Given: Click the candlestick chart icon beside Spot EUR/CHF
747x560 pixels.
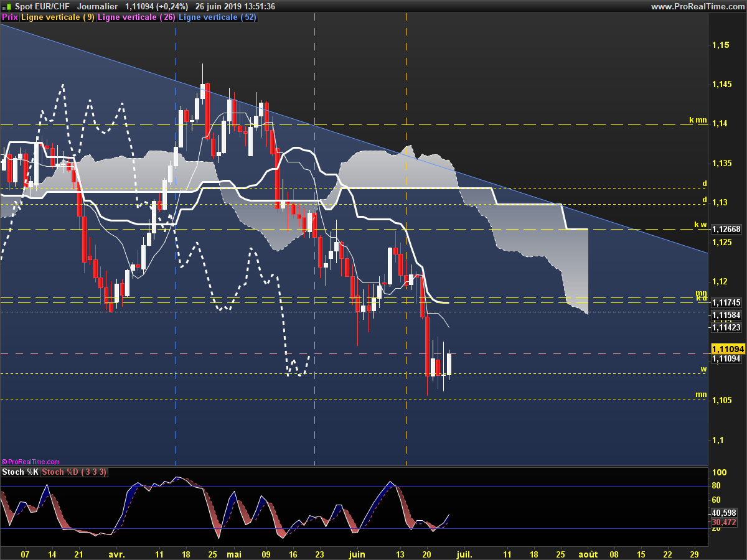Looking at the screenshot, I should click(7, 6).
